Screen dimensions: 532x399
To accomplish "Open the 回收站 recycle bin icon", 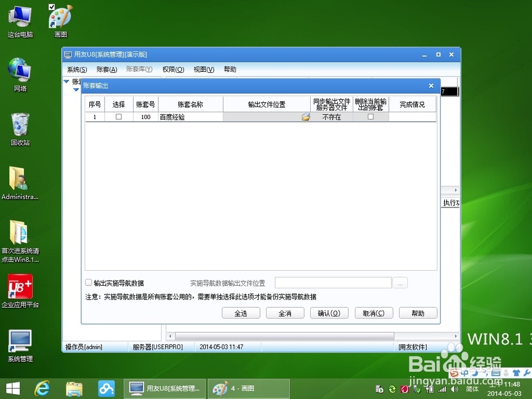I will click(x=20, y=129).
